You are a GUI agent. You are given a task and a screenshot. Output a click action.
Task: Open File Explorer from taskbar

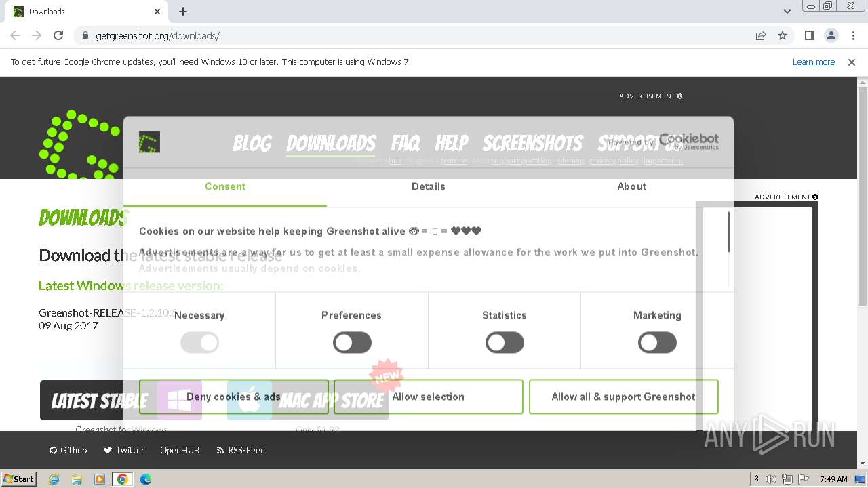coord(77,479)
